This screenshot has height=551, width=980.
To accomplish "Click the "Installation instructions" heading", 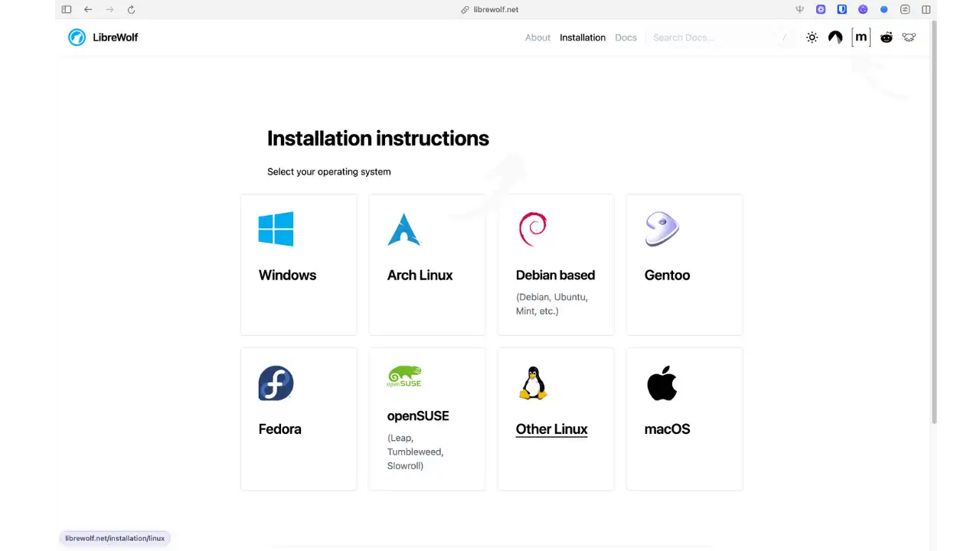I will [378, 139].
